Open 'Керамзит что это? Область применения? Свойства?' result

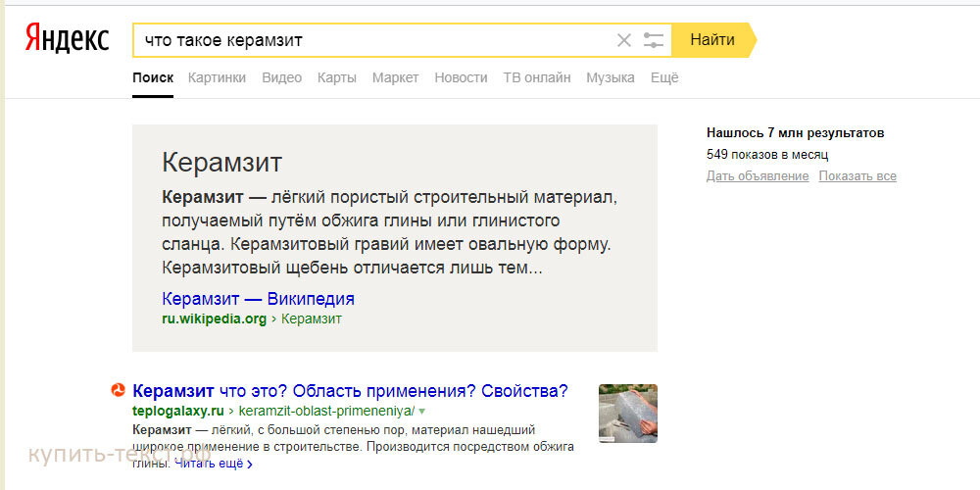(x=350, y=392)
